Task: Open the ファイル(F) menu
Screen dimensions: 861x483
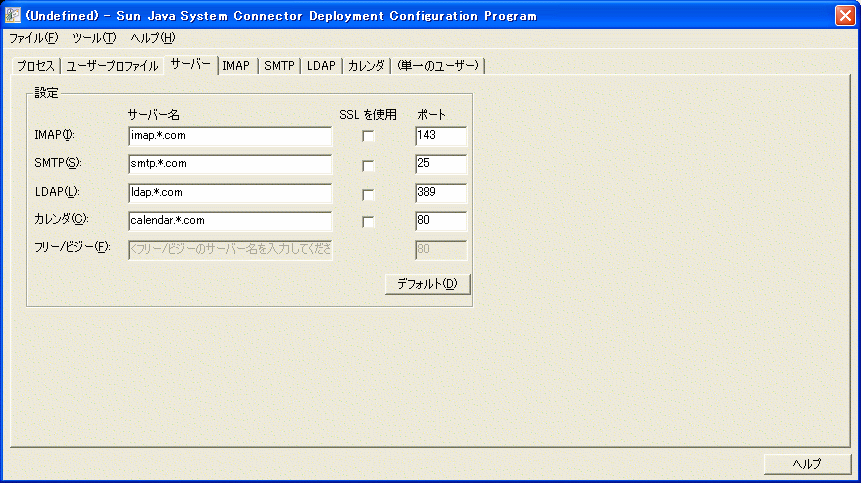Action: pos(33,38)
